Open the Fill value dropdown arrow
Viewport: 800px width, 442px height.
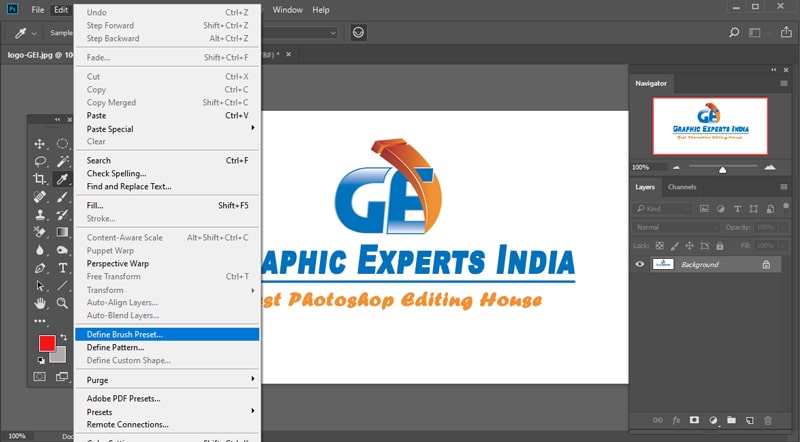(x=785, y=245)
